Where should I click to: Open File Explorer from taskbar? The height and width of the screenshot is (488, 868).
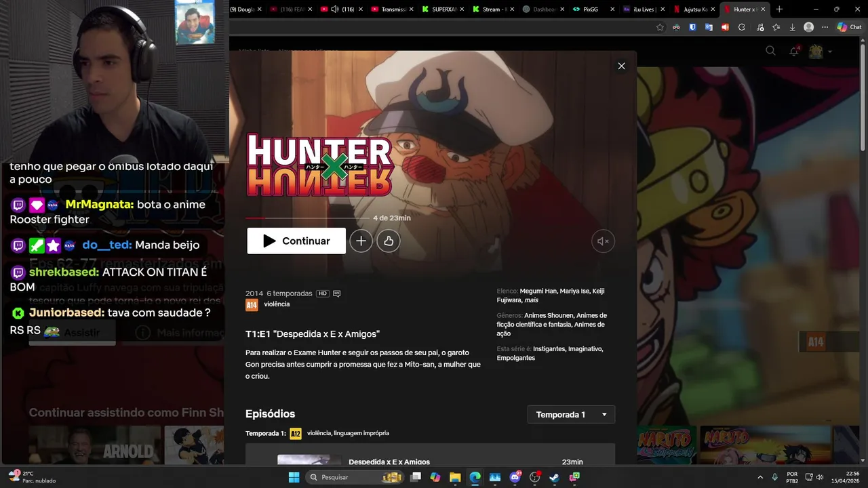coord(455,477)
